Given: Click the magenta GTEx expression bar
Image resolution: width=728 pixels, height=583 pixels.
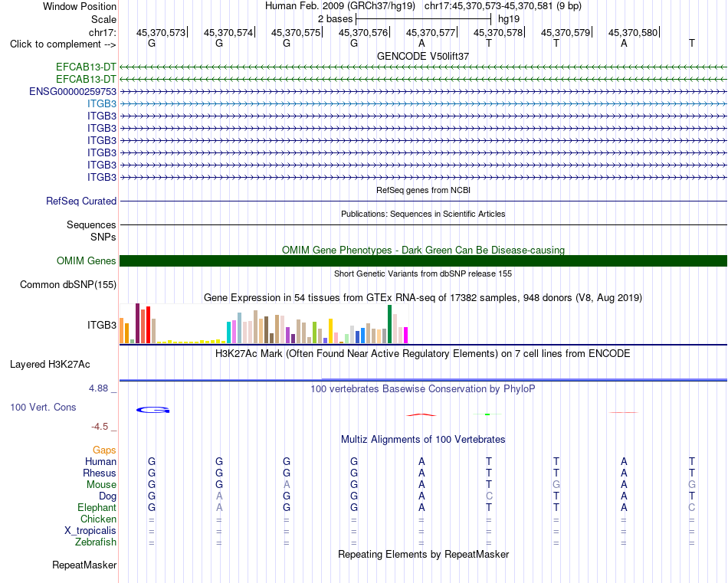Looking at the screenshot, I should pyautogui.click(x=406, y=335).
